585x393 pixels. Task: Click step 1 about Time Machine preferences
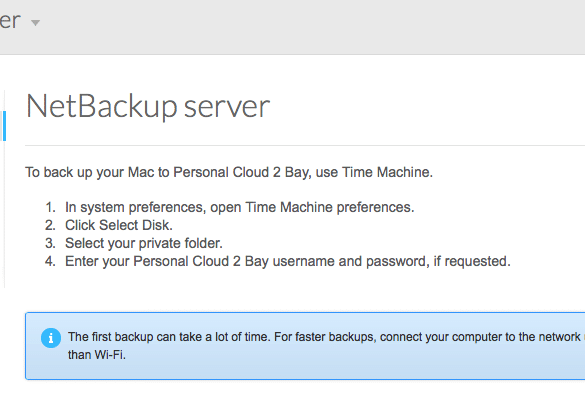pyautogui.click(x=240, y=207)
